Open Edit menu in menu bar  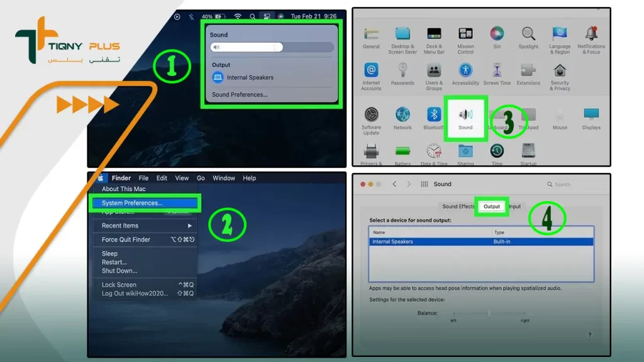point(162,178)
